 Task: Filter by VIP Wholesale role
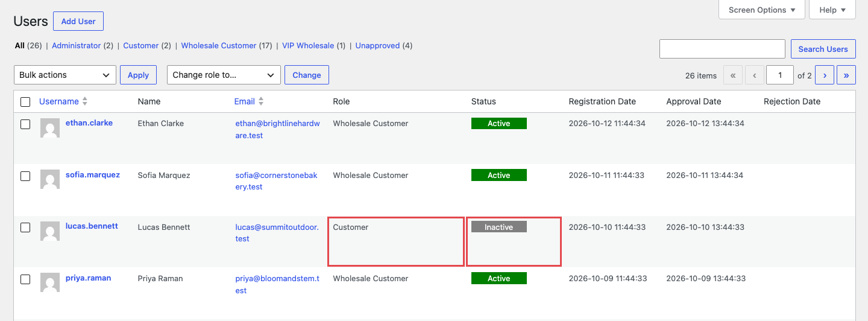click(x=308, y=45)
